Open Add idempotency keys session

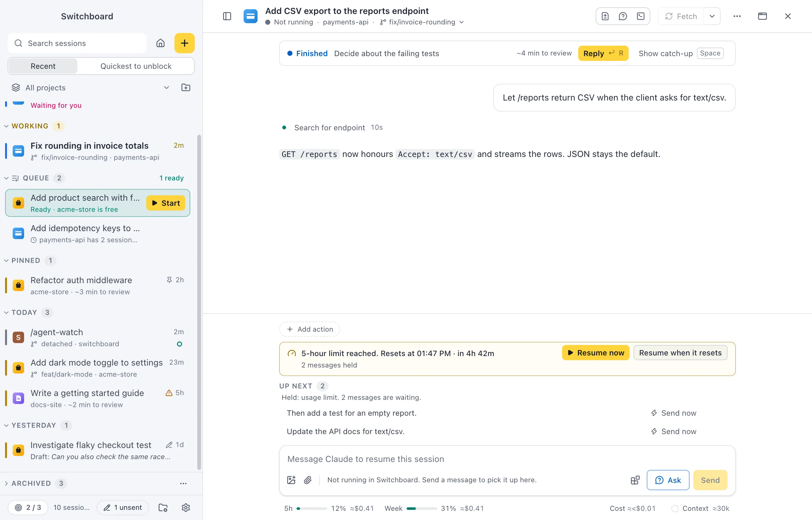(x=98, y=233)
